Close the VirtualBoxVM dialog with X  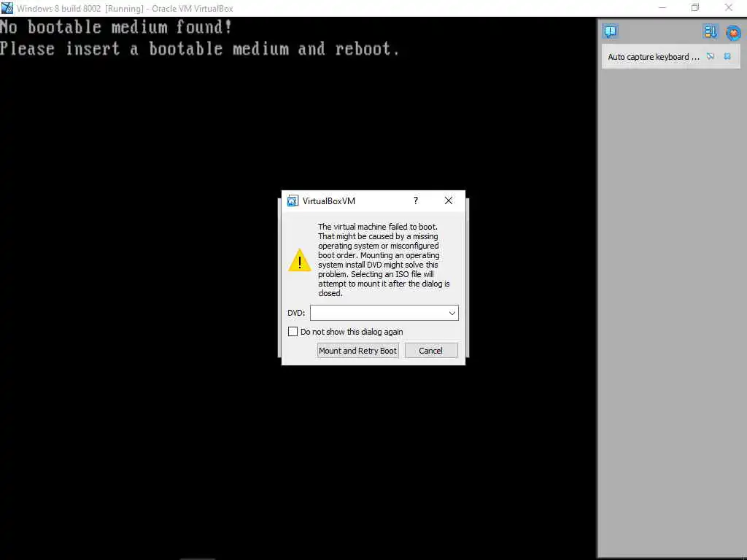pyautogui.click(x=449, y=201)
